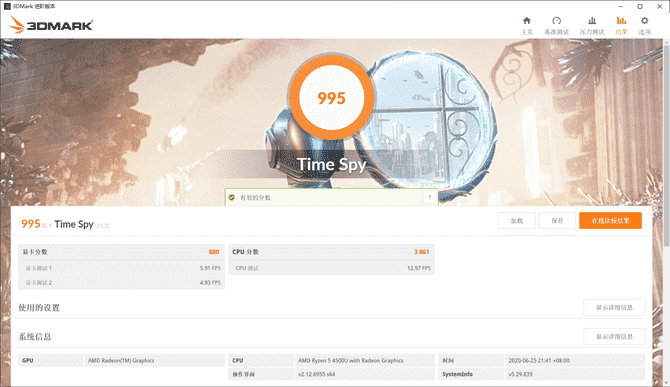Screen dimensions: 670x387
Task: Select the 结果 results bar-chart icon
Action: (x=621, y=21)
